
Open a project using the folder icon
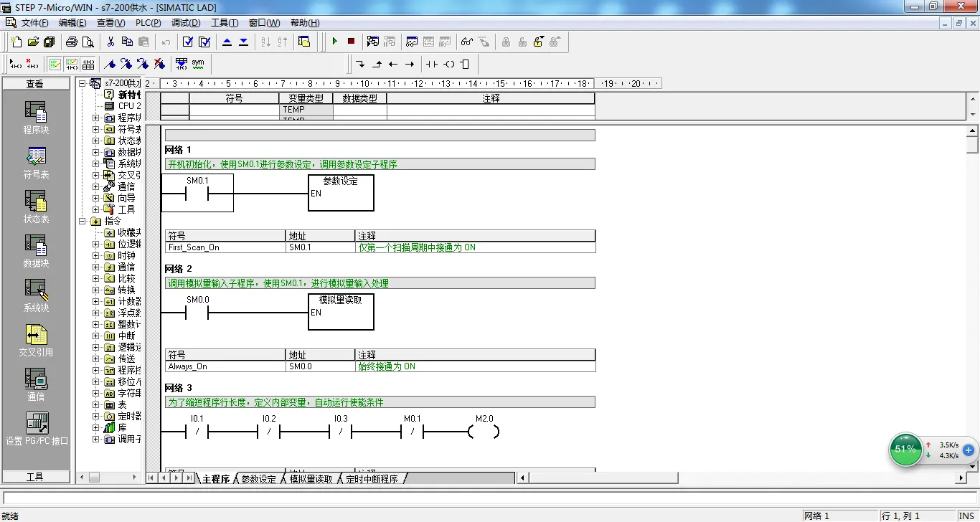[x=33, y=42]
